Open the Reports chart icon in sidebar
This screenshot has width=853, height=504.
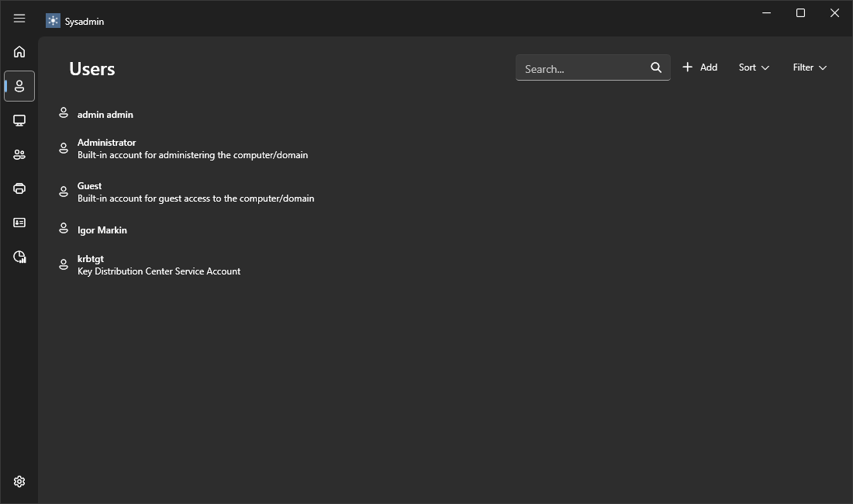point(19,257)
